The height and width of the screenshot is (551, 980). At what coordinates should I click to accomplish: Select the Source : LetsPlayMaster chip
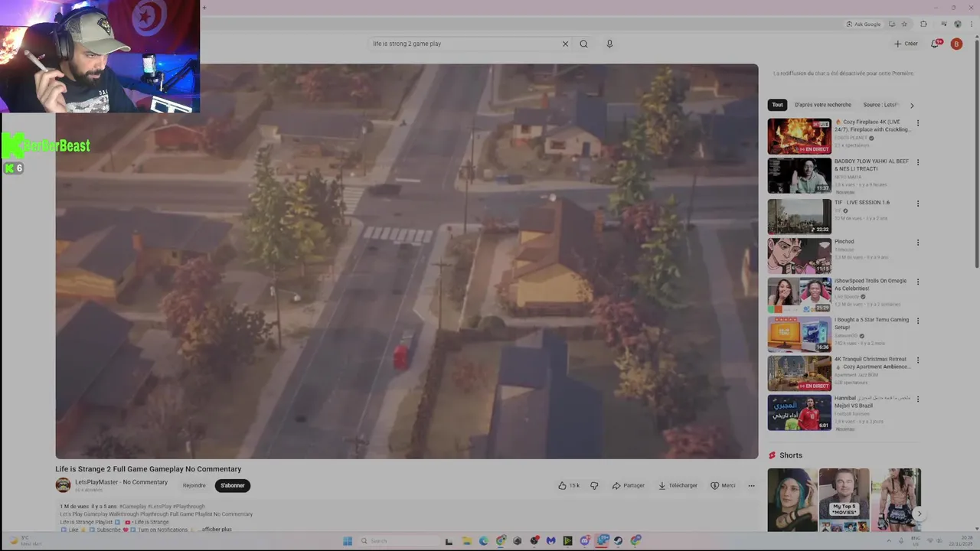(x=880, y=105)
